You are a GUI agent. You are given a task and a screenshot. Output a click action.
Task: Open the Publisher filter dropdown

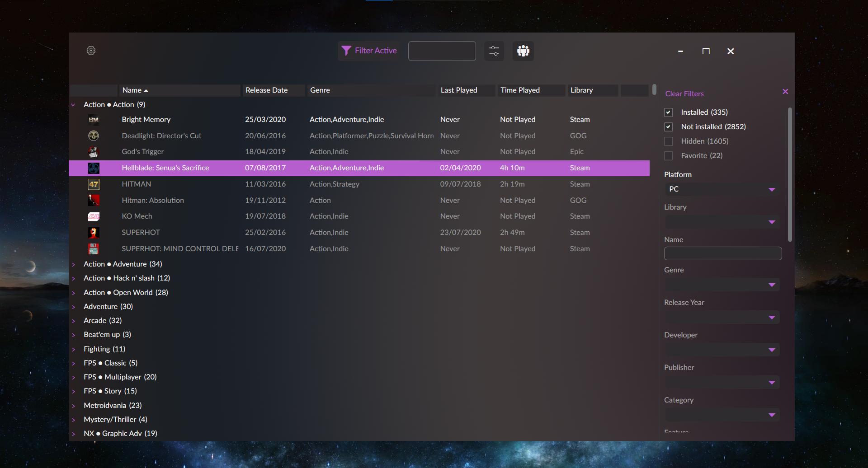coord(722,382)
